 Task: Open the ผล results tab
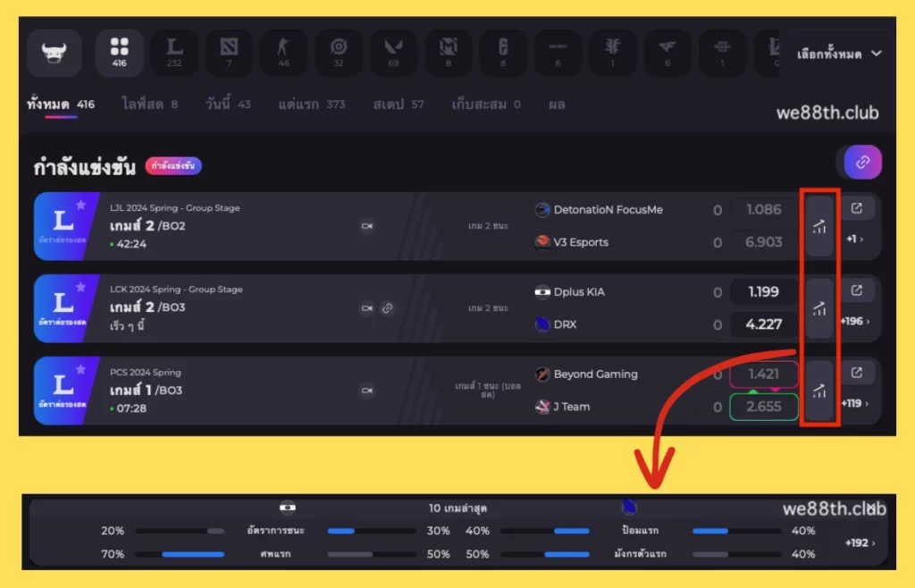(557, 105)
